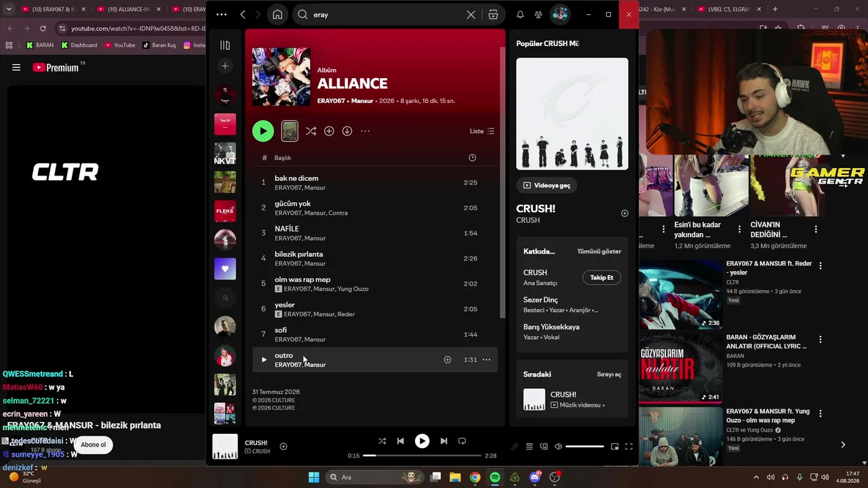This screenshot has width=868, height=488.
Task: Toggle shuffle in the player bar
Action: tap(382, 441)
